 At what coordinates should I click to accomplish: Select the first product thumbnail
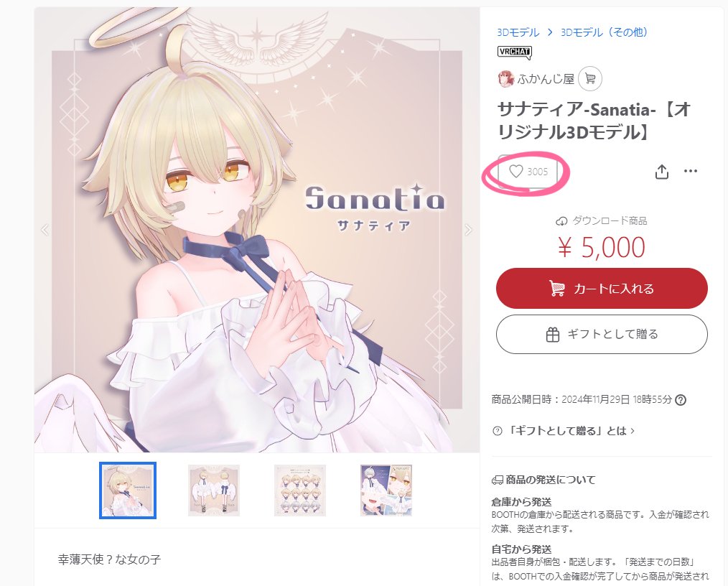(128, 490)
